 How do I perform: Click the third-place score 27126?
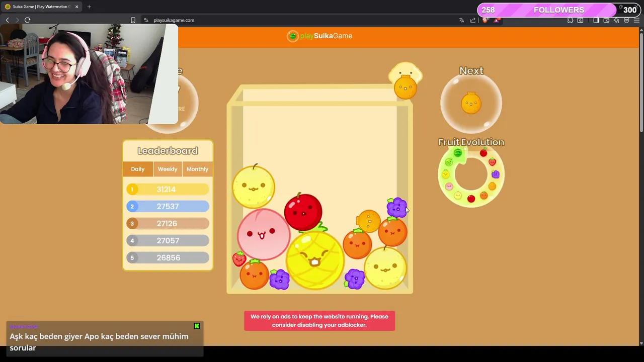click(x=167, y=224)
